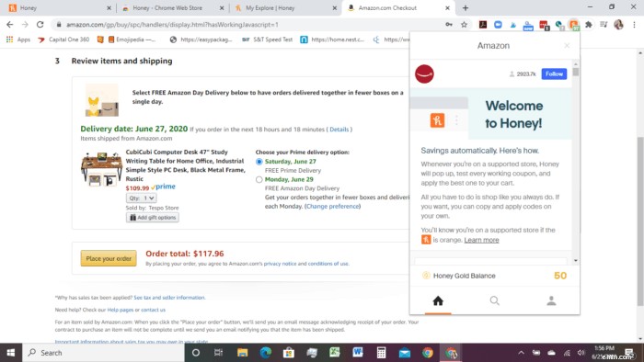The height and width of the screenshot is (362, 644).
Task: Open the Chrome profile avatar
Action: coord(618,25)
